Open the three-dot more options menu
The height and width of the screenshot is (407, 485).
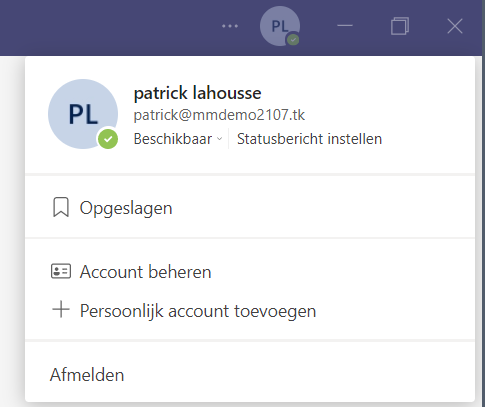[x=230, y=26]
